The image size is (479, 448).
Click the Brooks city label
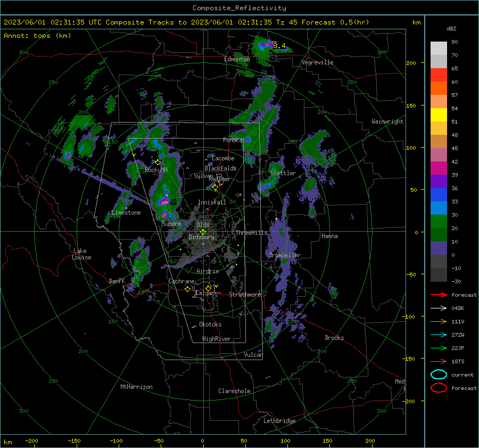click(334, 338)
